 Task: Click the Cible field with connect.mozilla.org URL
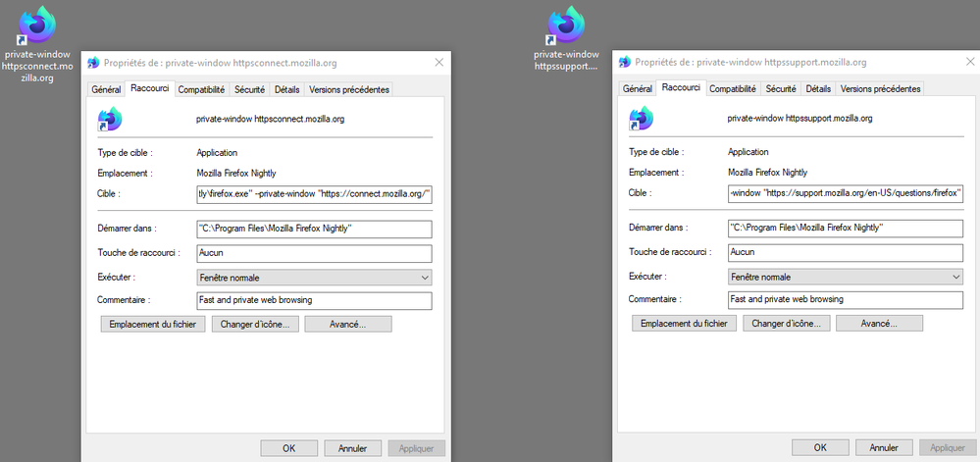click(x=314, y=194)
